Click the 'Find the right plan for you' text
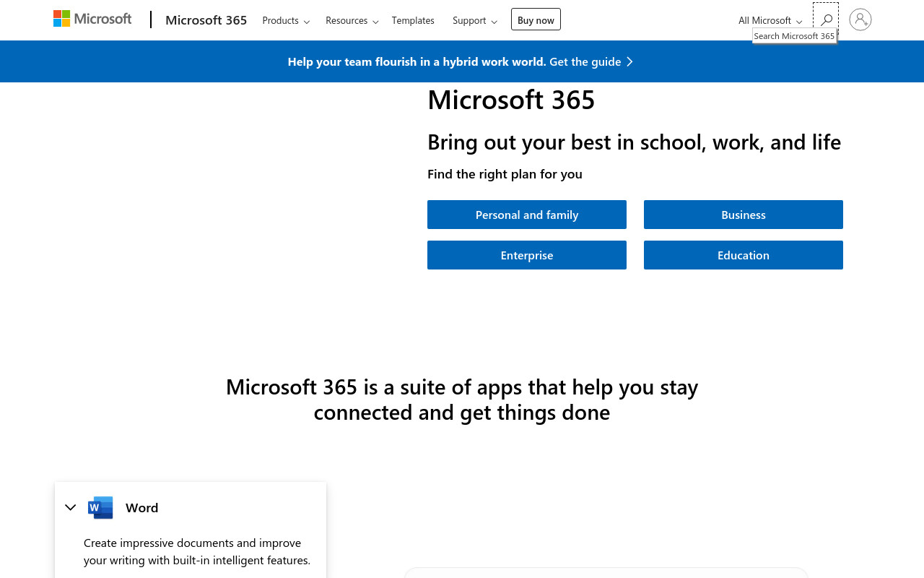 tap(505, 174)
